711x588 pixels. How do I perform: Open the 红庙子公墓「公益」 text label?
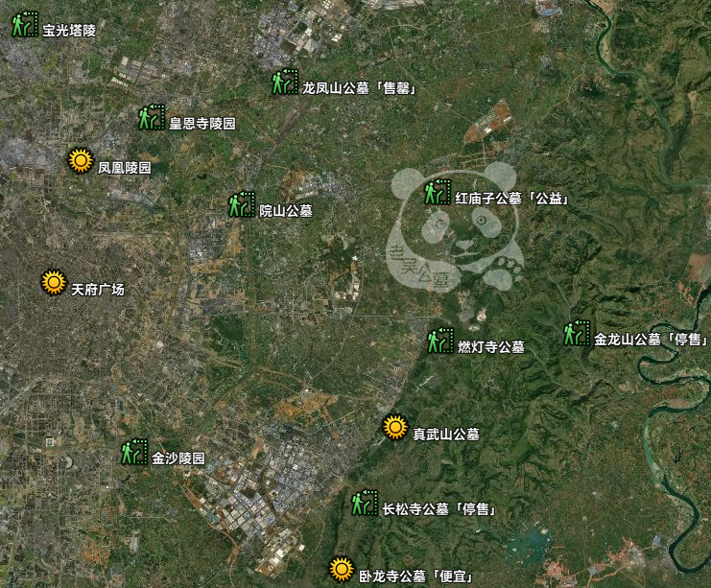[x=512, y=200]
